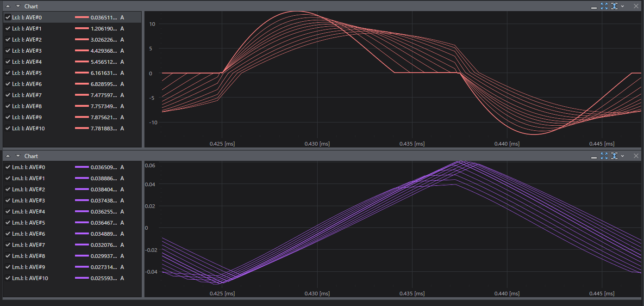Screen dimensions: 644x306
Task: Move the top chart down with arrow
Action: [x=18, y=6]
